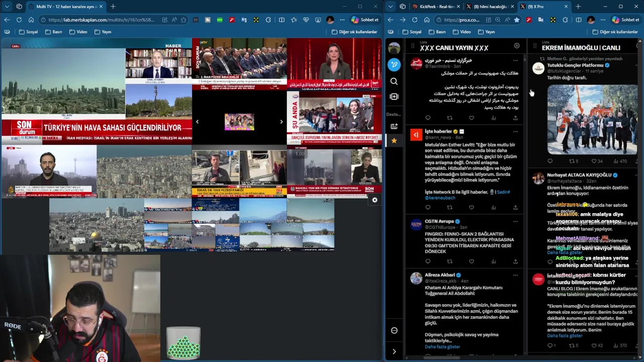
Task: Add Multi TV page to favorites via star
Action: point(184,20)
